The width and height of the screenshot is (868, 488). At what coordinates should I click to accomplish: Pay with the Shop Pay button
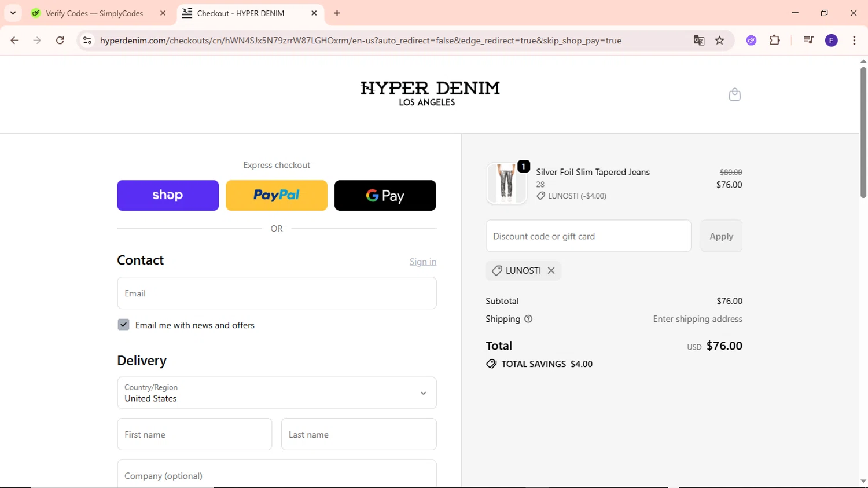[x=168, y=195]
